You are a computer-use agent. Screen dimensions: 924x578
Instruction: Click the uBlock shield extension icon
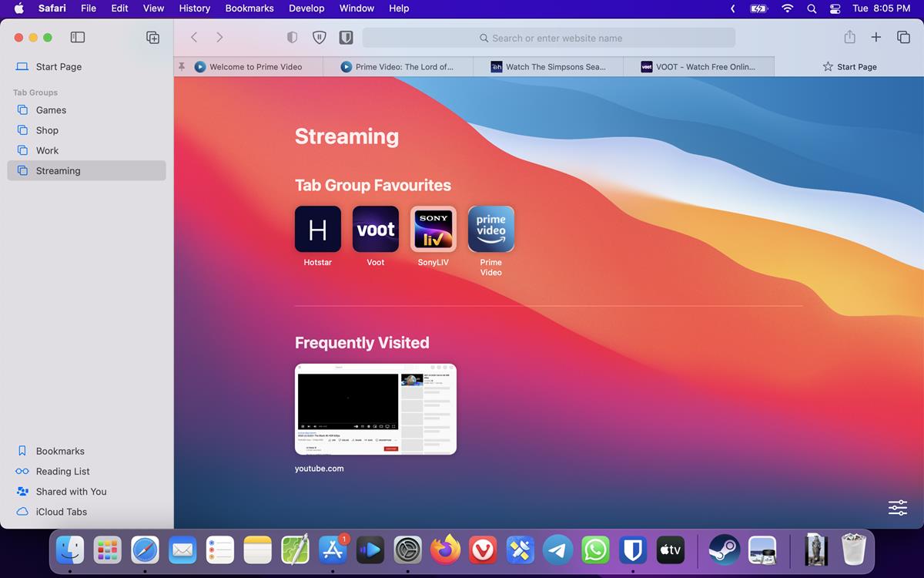tap(319, 37)
